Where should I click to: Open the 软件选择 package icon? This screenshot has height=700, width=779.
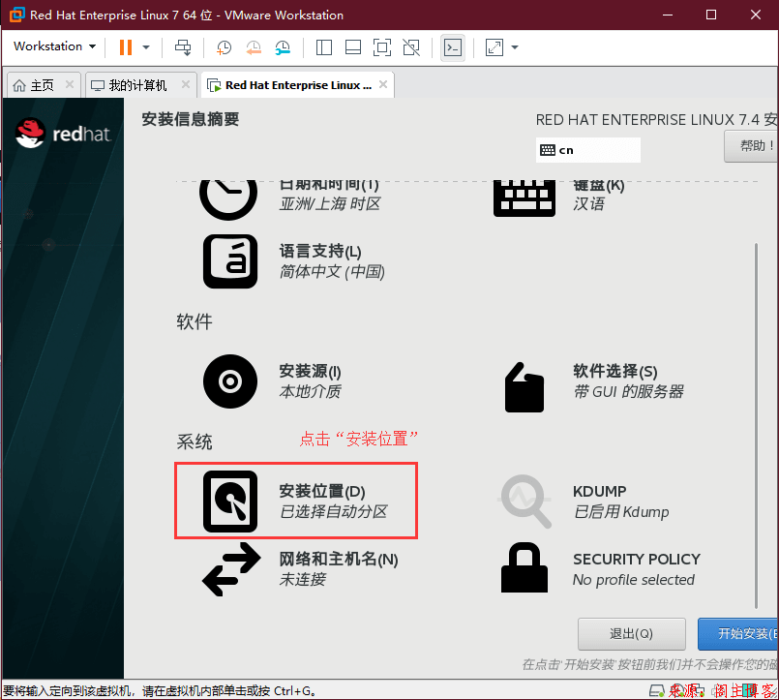click(x=524, y=387)
